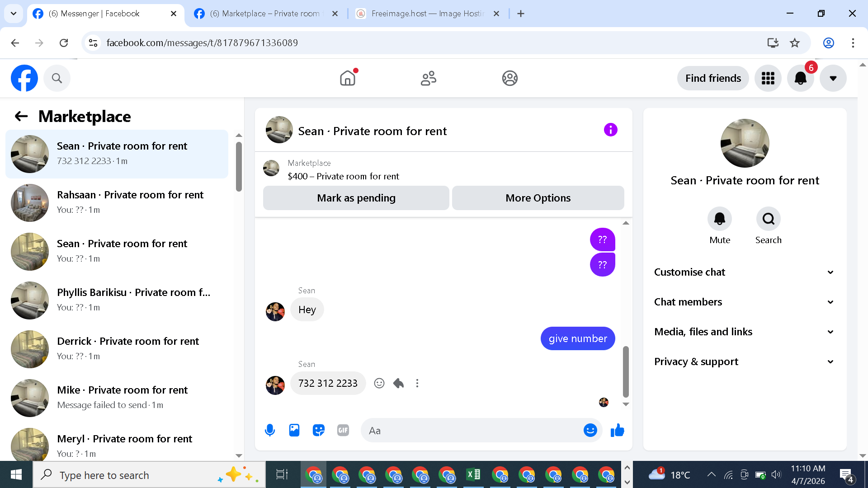Screen dimensions: 868x488
Task: Open the account dropdown arrow
Action: click(x=833, y=78)
